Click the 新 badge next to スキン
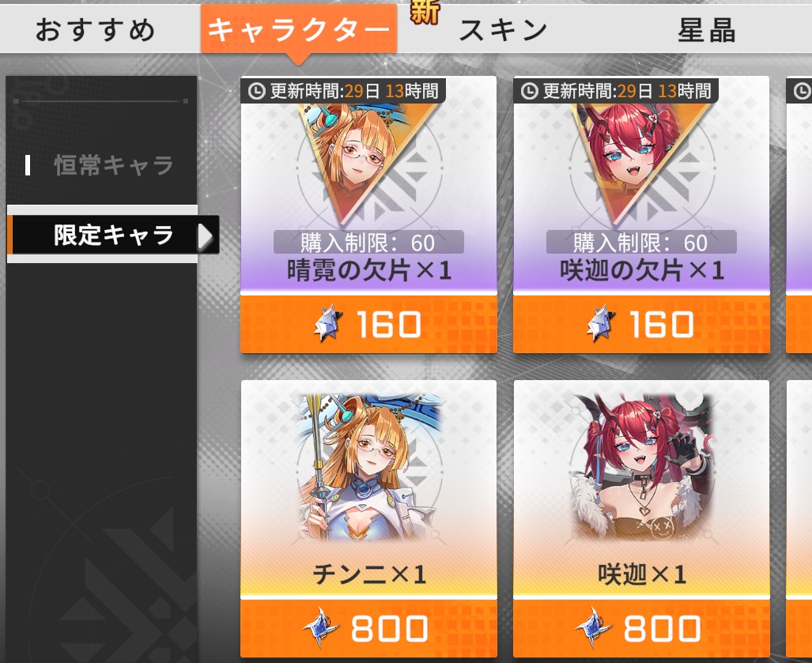 pyautogui.click(x=425, y=13)
